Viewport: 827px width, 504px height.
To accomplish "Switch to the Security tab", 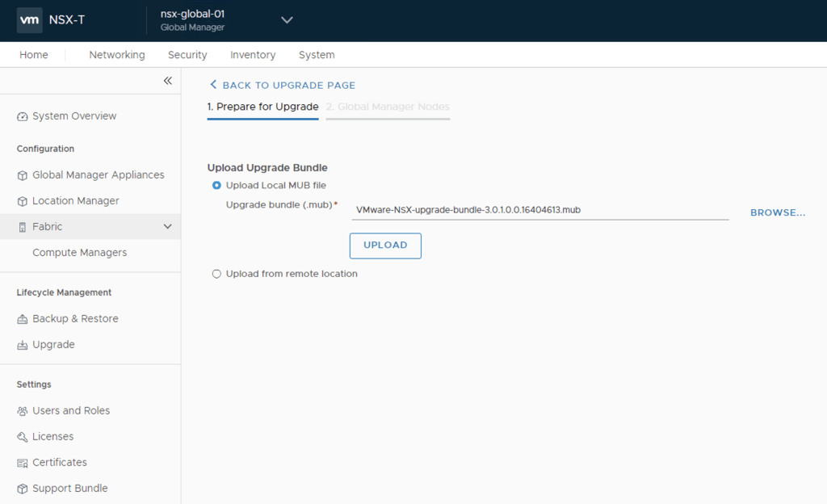I will (187, 55).
